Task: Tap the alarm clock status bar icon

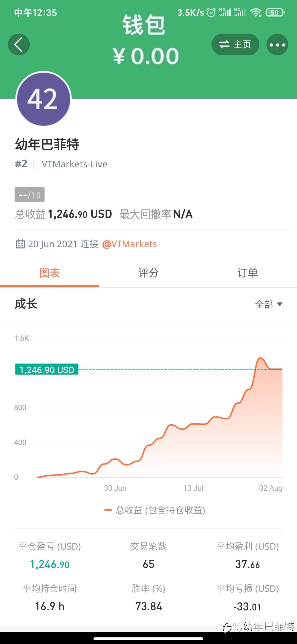Action: click(x=211, y=12)
